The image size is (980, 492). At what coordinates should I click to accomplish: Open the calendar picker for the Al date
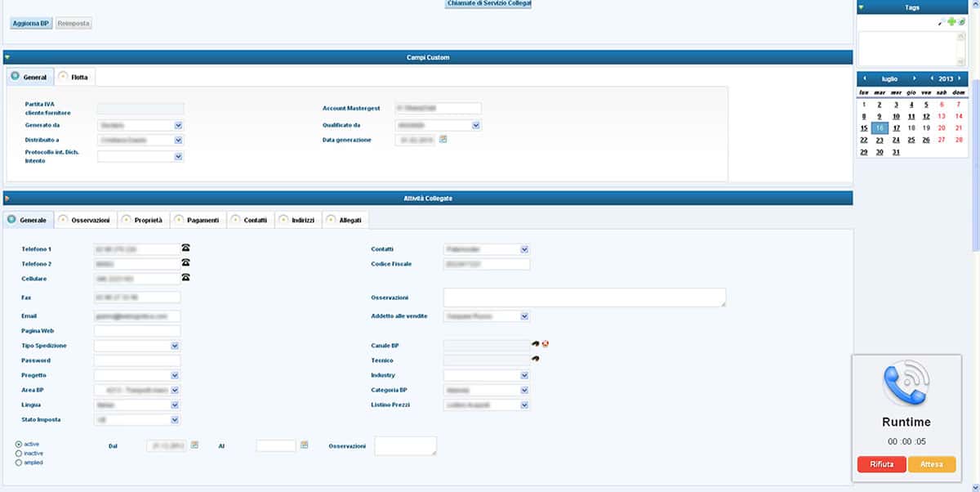305,445
